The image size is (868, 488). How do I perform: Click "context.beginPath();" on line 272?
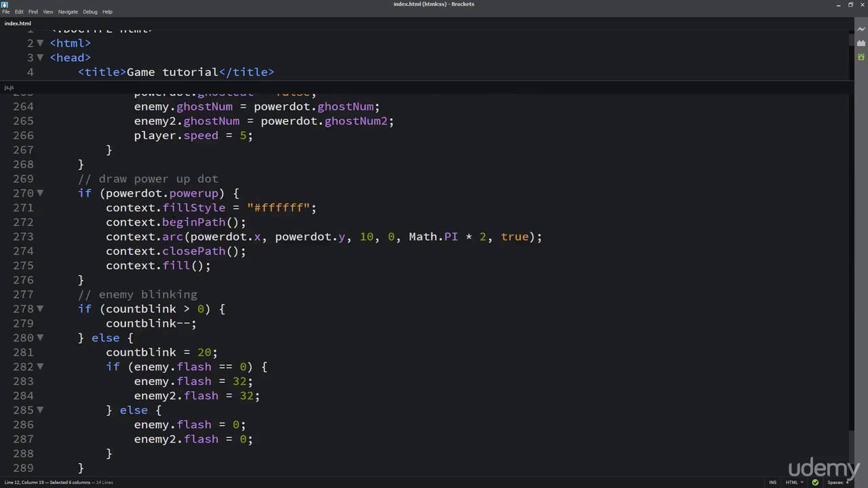(x=176, y=222)
